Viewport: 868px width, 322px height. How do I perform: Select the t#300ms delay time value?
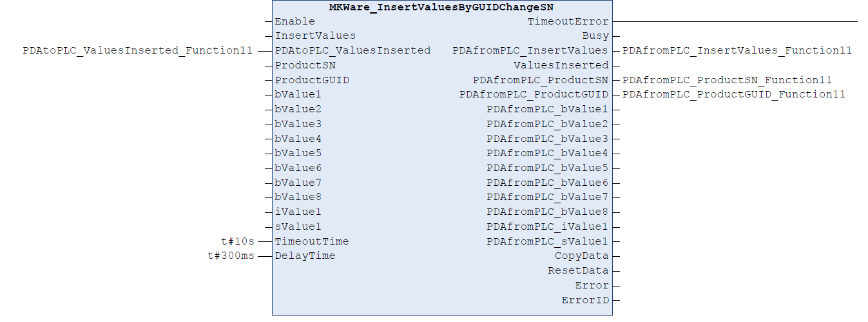click(231, 256)
